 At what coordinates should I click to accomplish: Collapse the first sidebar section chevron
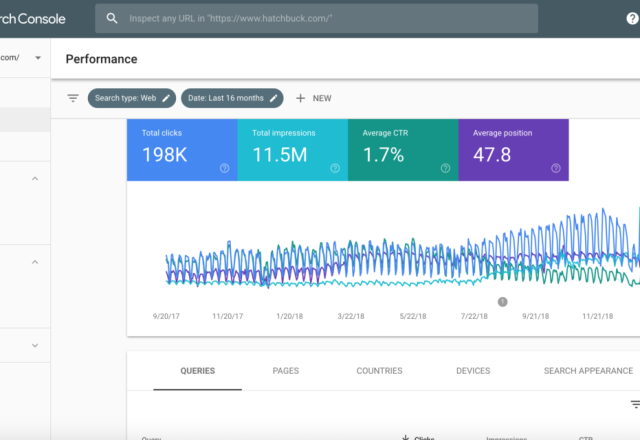(35, 179)
